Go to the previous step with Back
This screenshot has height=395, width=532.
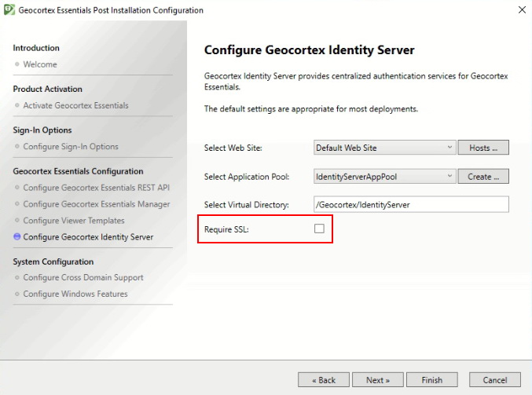pyautogui.click(x=324, y=380)
